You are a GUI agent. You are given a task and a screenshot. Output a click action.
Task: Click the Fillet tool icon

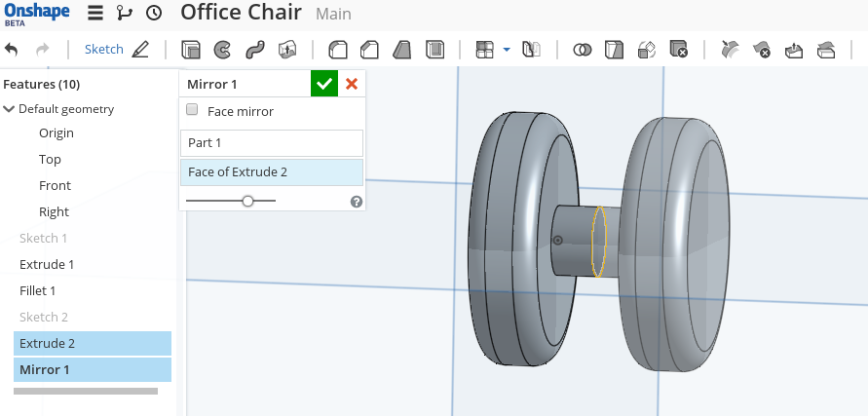[x=338, y=49]
